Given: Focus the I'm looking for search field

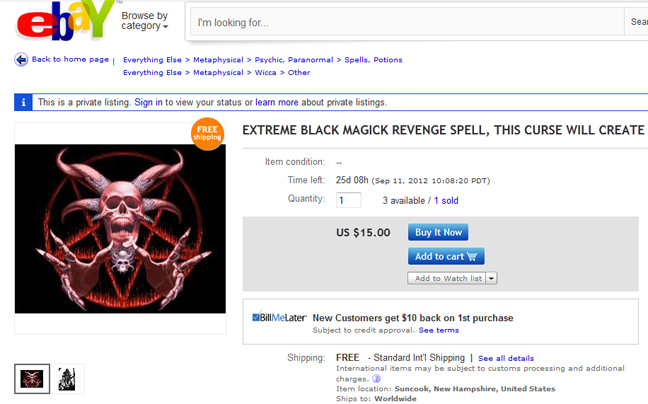Looking at the screenshot, I should (x=407, y=22).
